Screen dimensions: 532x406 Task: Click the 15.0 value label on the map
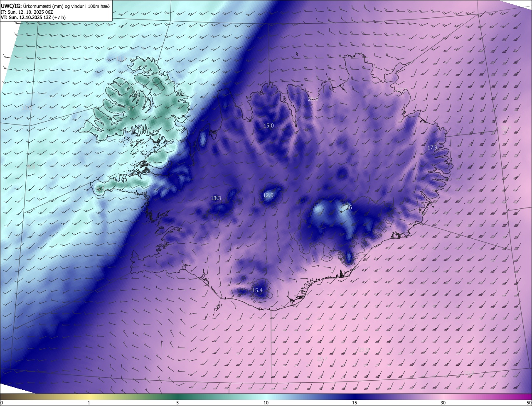click(269, 125)
